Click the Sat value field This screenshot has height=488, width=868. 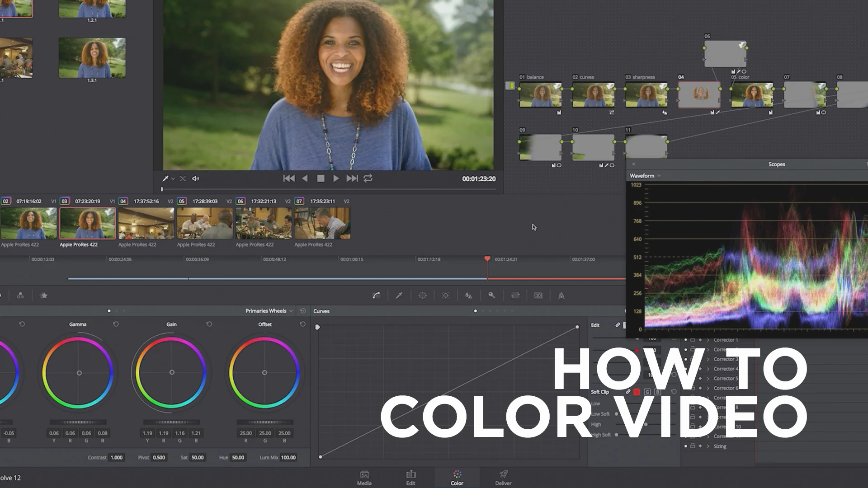198,457
